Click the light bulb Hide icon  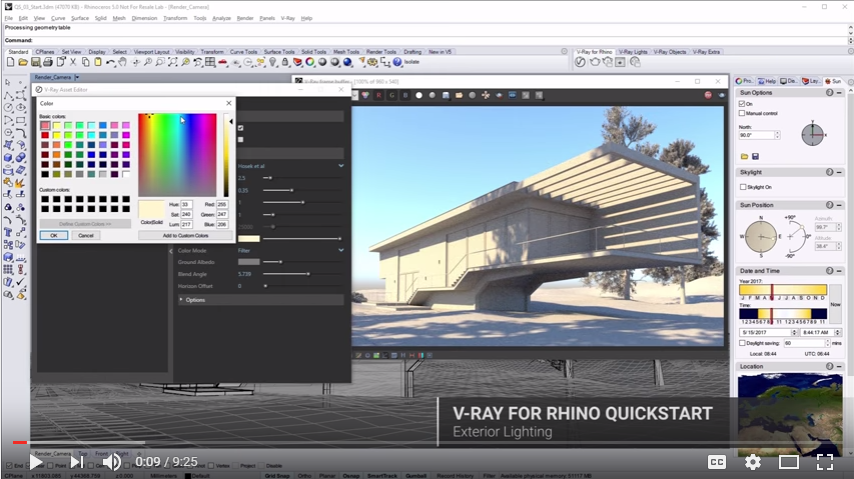273,62
